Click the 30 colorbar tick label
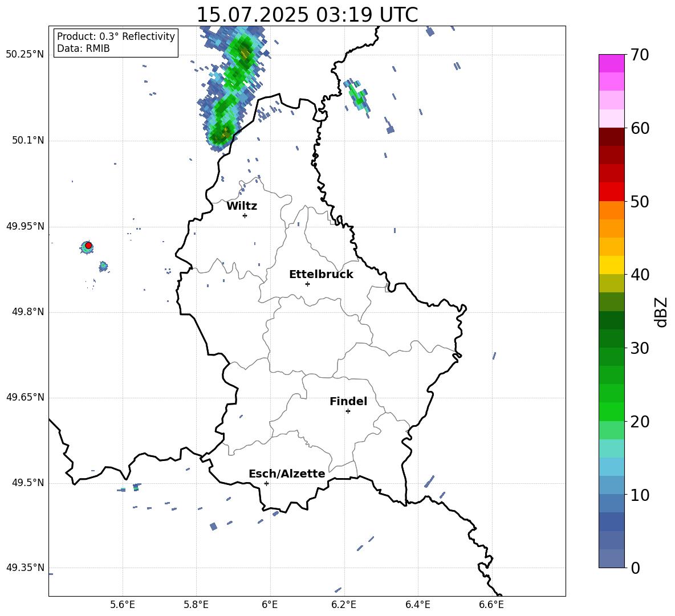The width and height of the screenshot is (675, 616). point(640,348)
